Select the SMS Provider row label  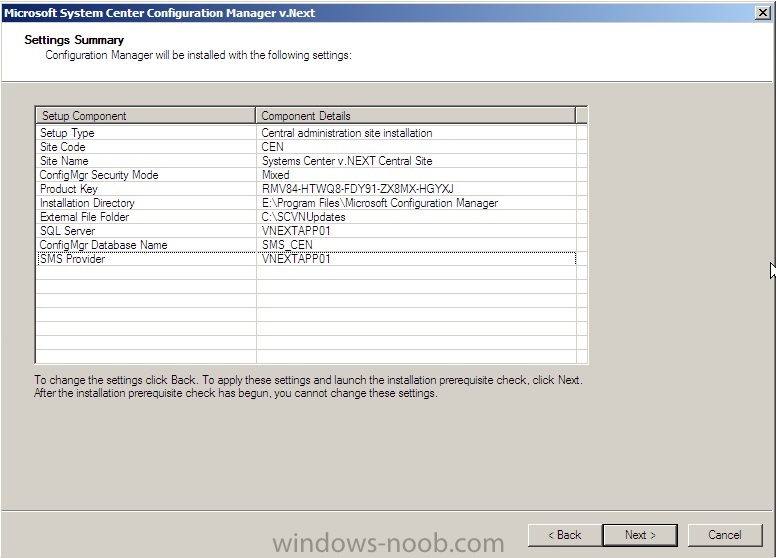click(72, 259)
